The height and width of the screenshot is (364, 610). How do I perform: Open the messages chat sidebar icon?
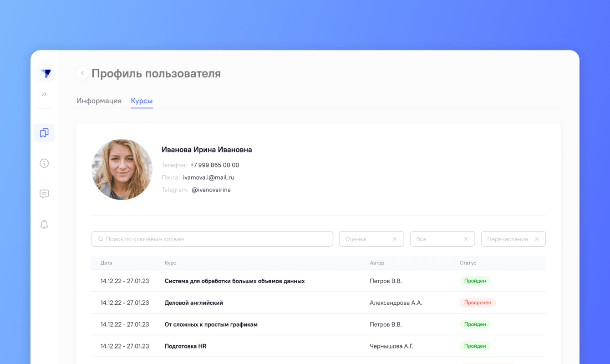coord(44,194)
